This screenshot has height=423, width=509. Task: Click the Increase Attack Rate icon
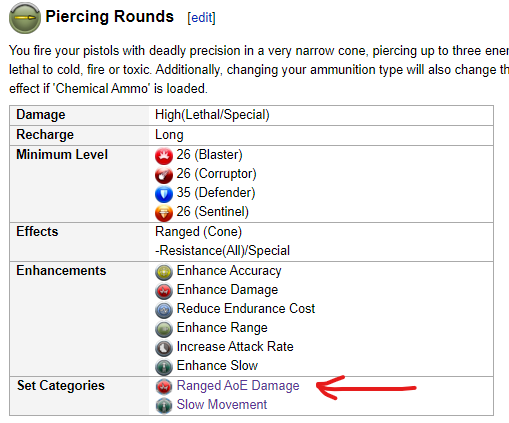pyautogui.click(x=164, y=348)
